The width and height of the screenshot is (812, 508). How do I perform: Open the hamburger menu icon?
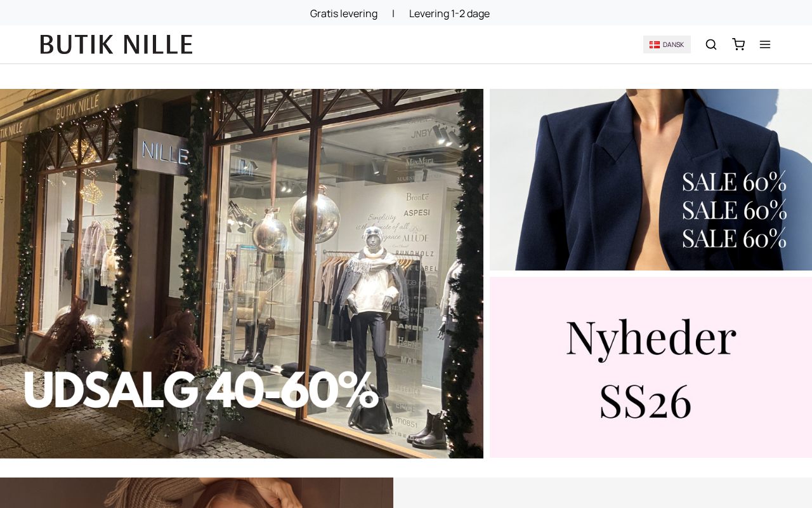765,44
